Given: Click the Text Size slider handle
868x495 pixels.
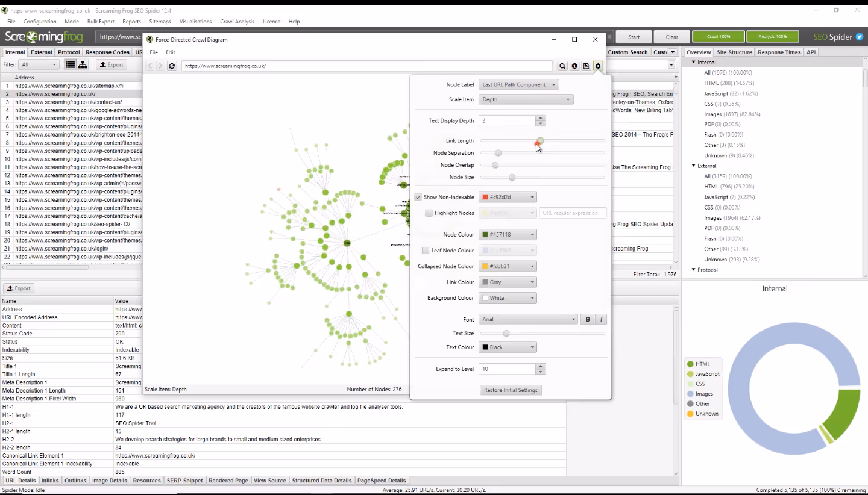Looking at the screenshot, I should 506,333.
